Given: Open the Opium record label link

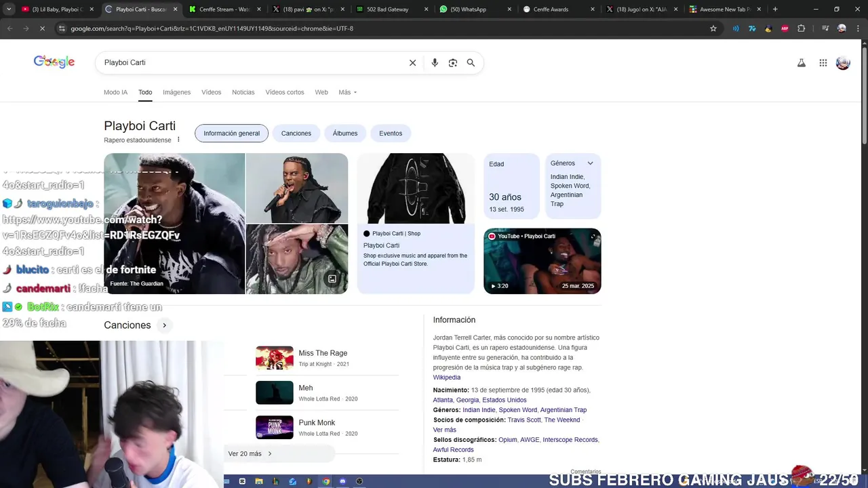Looking at the screenshot, I should [x=508, y=440].
